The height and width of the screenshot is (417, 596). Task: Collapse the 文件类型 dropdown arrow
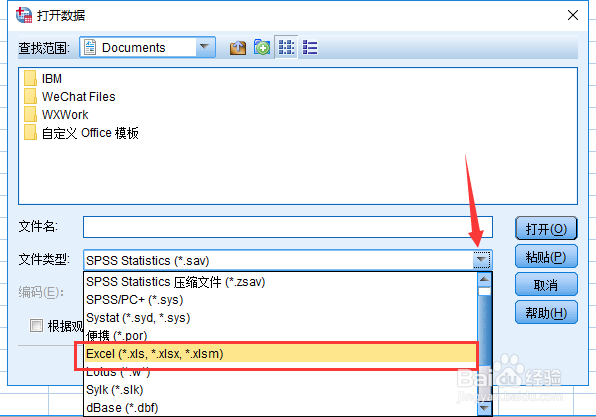[482, 260]
